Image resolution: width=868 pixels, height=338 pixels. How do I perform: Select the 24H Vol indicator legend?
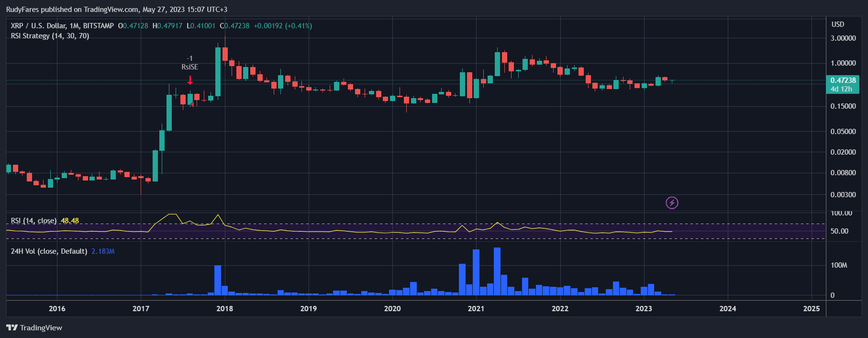tap(49, 251)
